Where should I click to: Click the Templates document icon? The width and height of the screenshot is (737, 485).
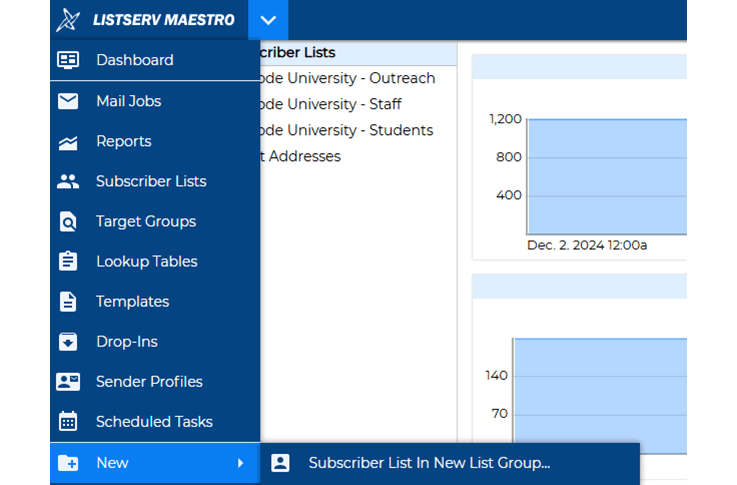coord(68,302)
